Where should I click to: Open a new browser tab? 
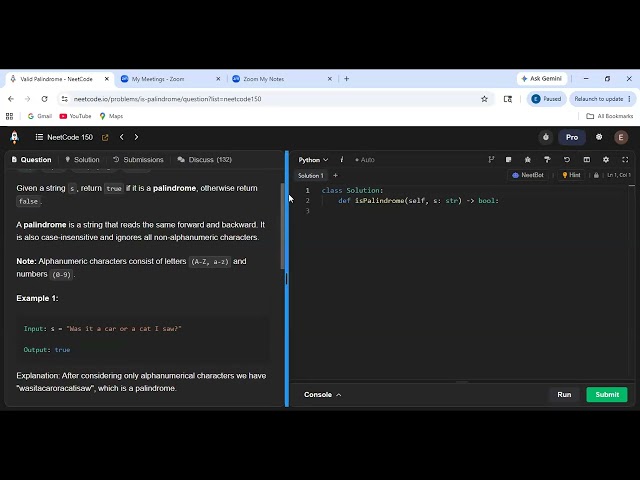347,79
